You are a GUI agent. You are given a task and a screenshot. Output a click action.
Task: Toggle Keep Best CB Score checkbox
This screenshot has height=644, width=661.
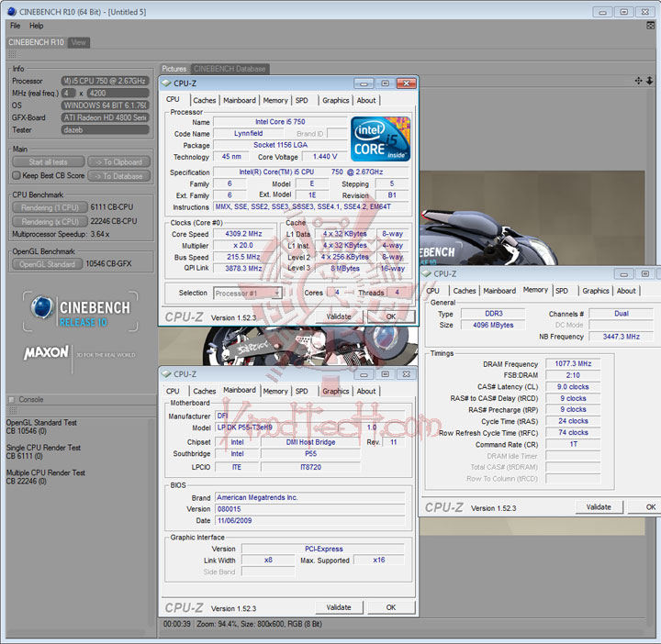click(17, 175)
